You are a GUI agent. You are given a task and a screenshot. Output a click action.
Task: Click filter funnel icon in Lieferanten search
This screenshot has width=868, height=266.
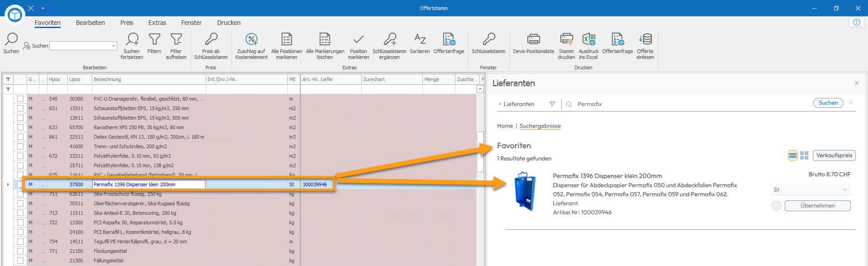[552, 104]
